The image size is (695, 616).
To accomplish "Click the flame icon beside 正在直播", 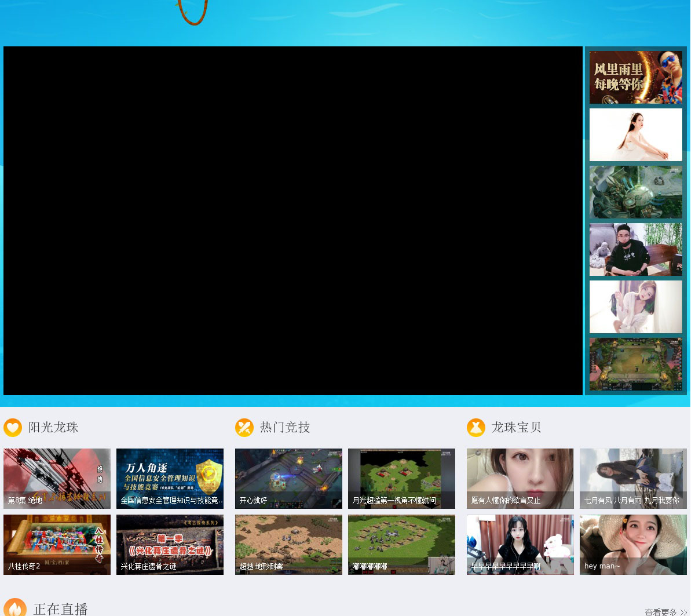I will (15, 607).
